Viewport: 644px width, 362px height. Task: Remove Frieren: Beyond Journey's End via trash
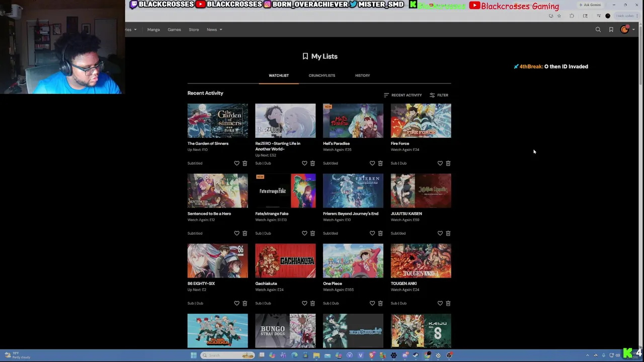380,233
